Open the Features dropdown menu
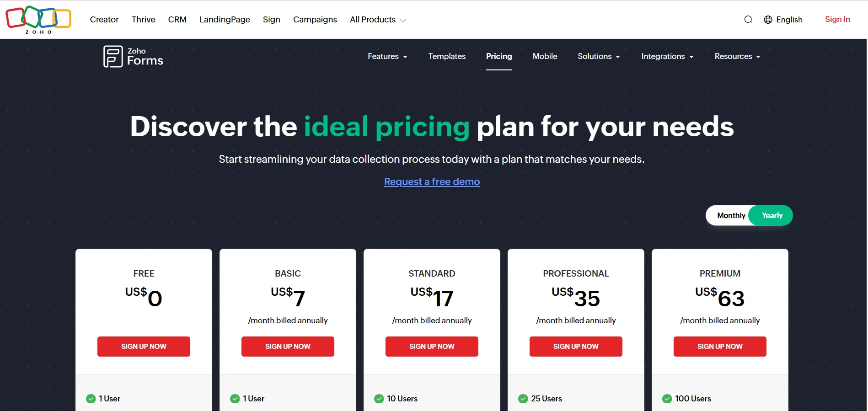The image size is (868, 411). coord(387,56)
